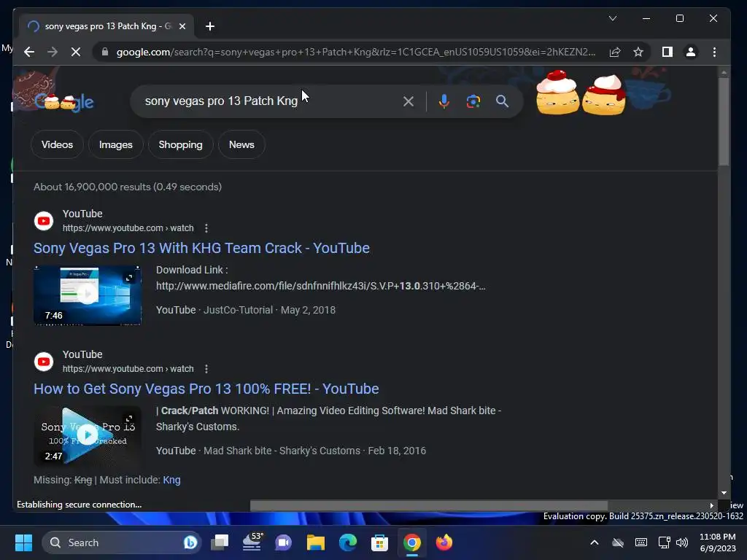Image resolution: width=747 pixels, height=560 pixels.
Task: Open network status tray icon
Action: 664,542
